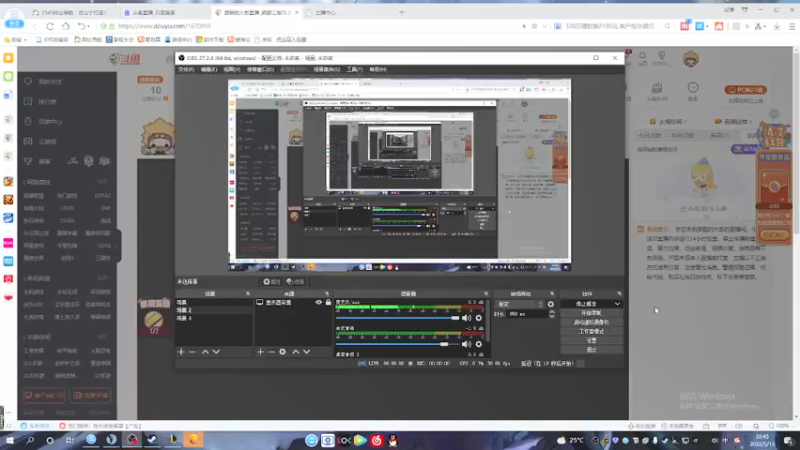Open Windows search on the taskbar
Screen dimensions: 800x450
(x=30, y=440)
